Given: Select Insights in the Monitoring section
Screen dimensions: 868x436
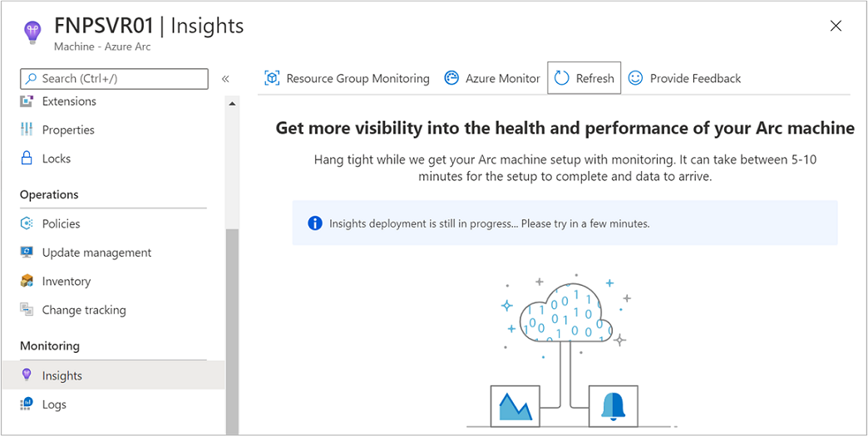Looking at the screenshot, I should point(62,375).
